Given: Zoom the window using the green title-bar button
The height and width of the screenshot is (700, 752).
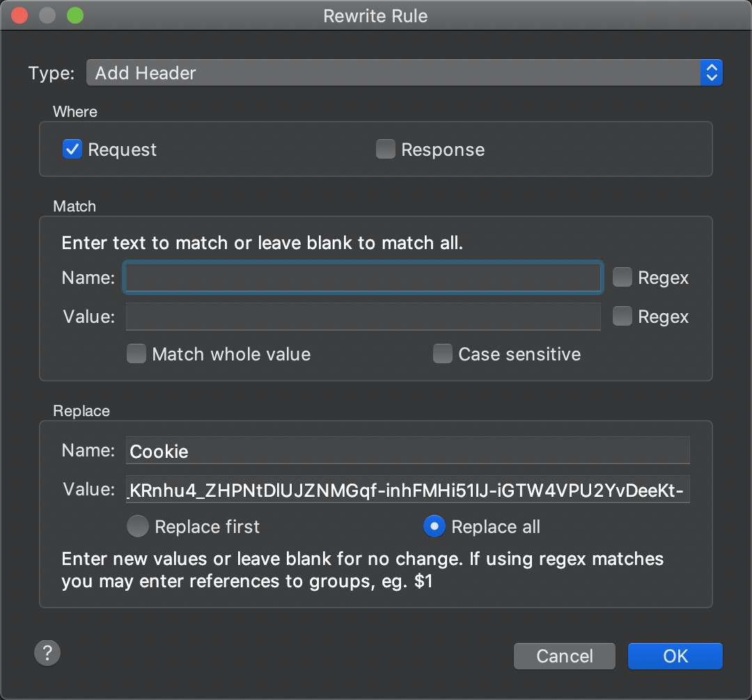Looking at the screenshot, I should pos(75,15).
